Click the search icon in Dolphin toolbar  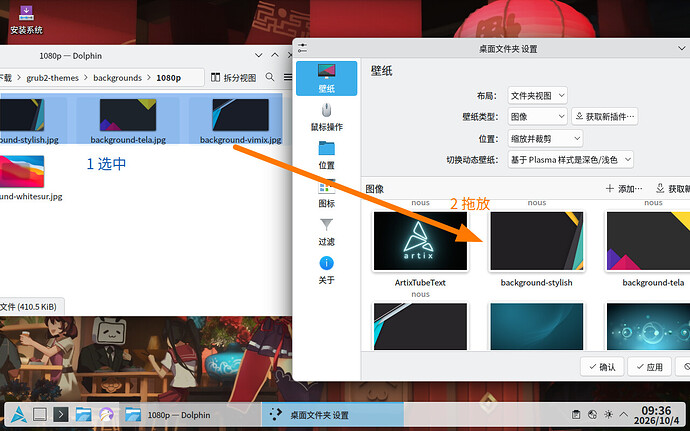coord(270,77)
